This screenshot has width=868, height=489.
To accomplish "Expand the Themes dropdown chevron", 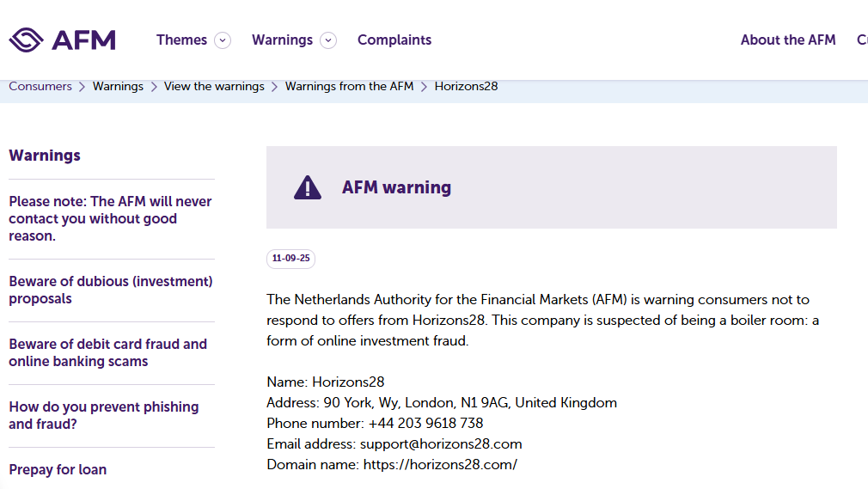I will pos(223,40).
